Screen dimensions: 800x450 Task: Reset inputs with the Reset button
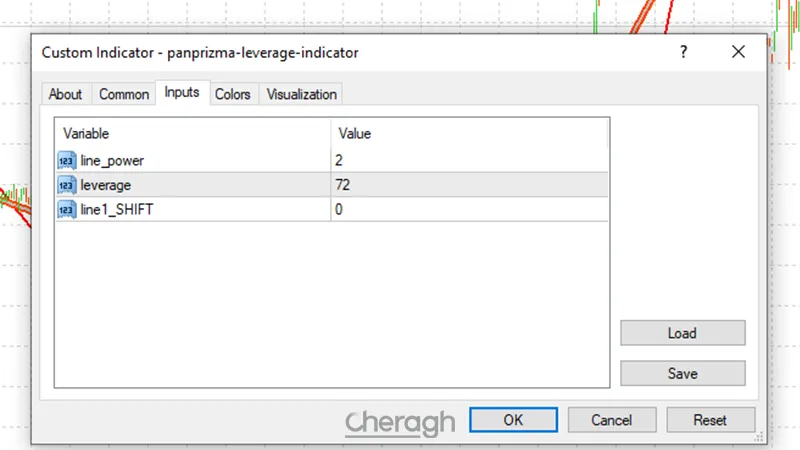[709, 420]
